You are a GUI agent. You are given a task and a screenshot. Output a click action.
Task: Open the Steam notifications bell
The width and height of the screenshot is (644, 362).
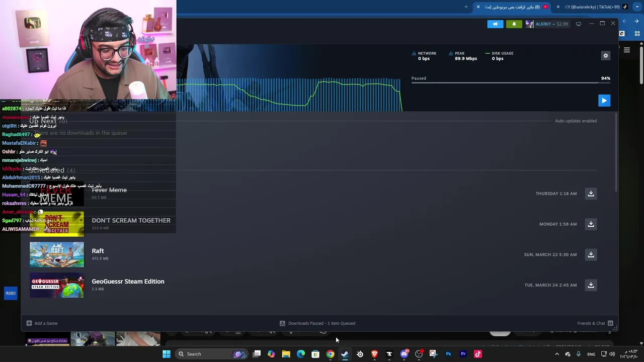[514, 24]
